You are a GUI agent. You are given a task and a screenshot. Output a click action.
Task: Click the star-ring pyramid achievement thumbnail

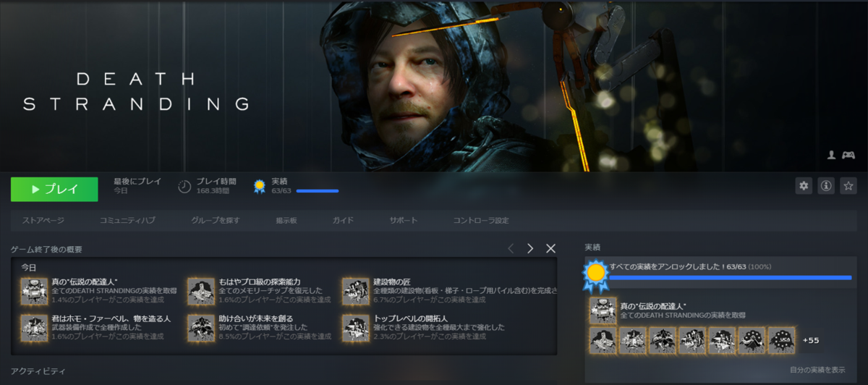tap(752, 340)
